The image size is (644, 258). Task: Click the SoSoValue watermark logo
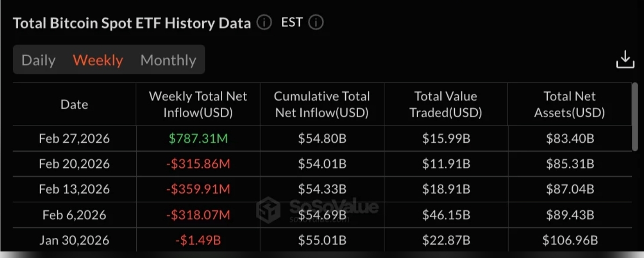[x=269, y=208]
